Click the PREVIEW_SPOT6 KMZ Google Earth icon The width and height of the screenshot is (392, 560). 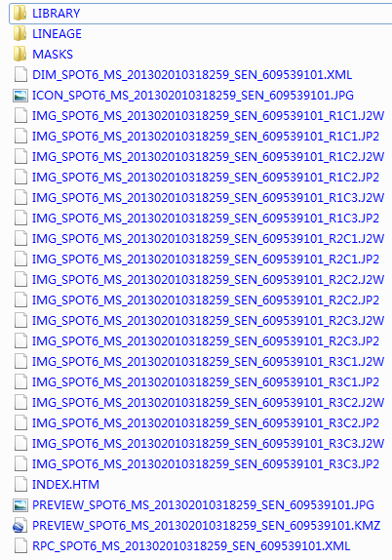[20, 526]
